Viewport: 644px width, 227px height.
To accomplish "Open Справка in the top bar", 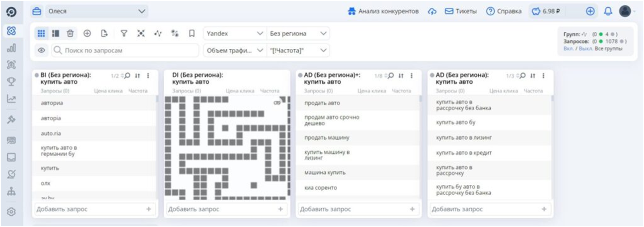I will pos(504,11).
